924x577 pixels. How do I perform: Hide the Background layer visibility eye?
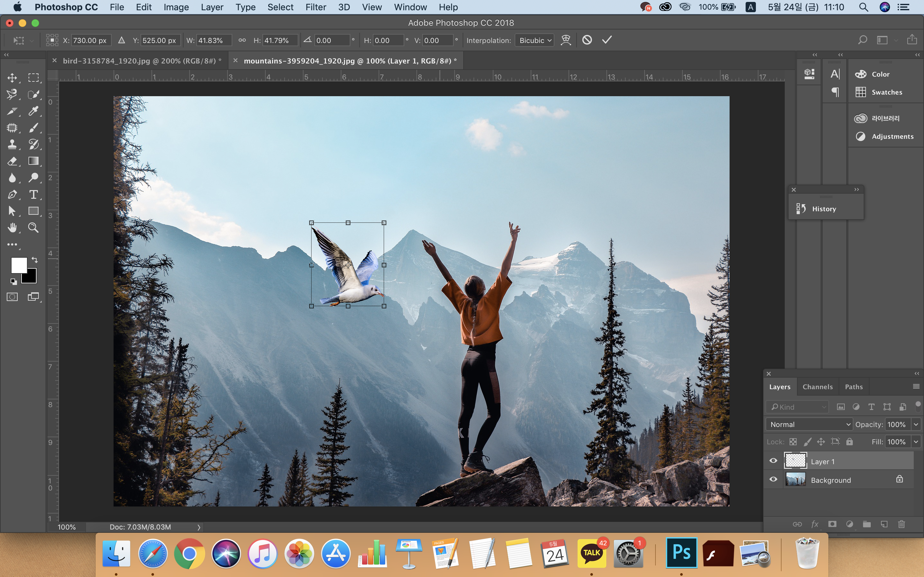tap(773, 479)
